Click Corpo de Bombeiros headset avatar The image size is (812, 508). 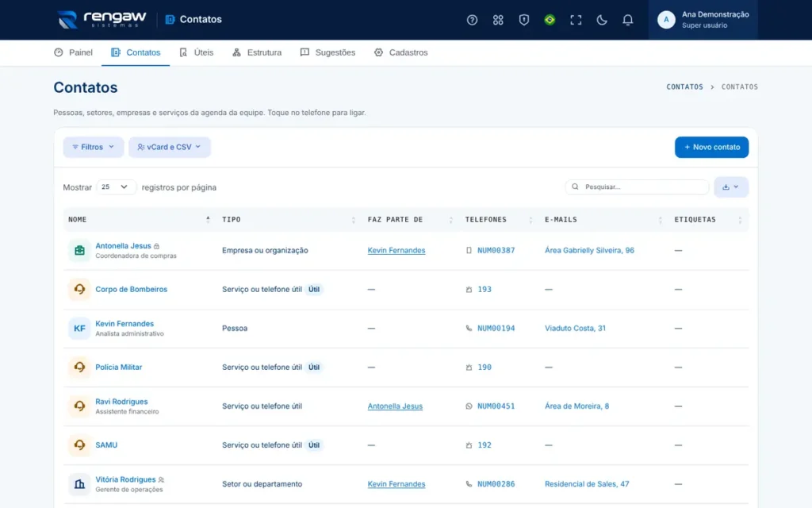(x=79, y=289)
